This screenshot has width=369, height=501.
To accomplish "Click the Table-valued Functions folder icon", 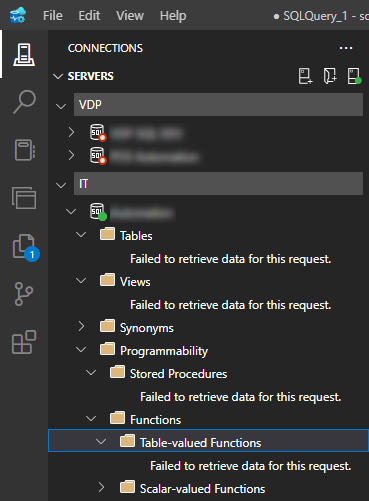I will click(x=127, y=441).
